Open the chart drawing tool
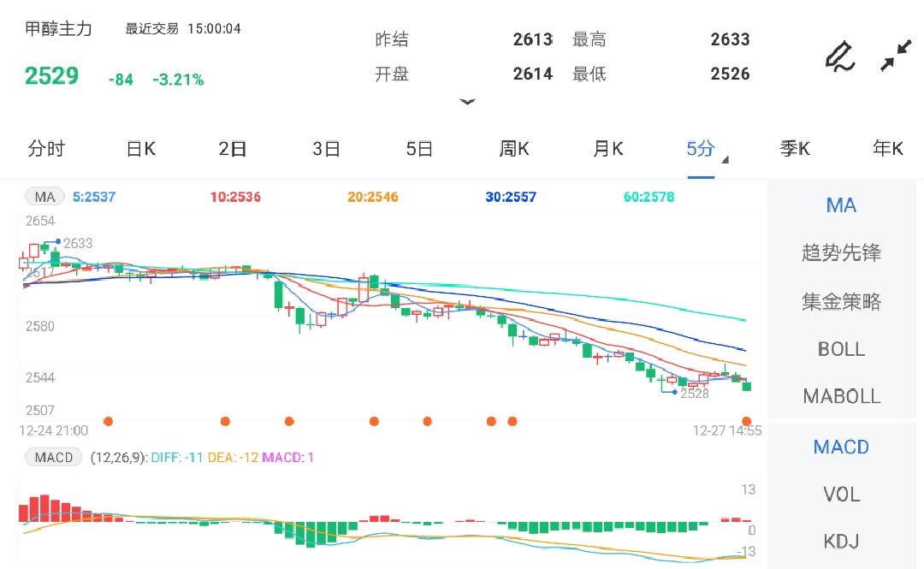 pos(839,55)
